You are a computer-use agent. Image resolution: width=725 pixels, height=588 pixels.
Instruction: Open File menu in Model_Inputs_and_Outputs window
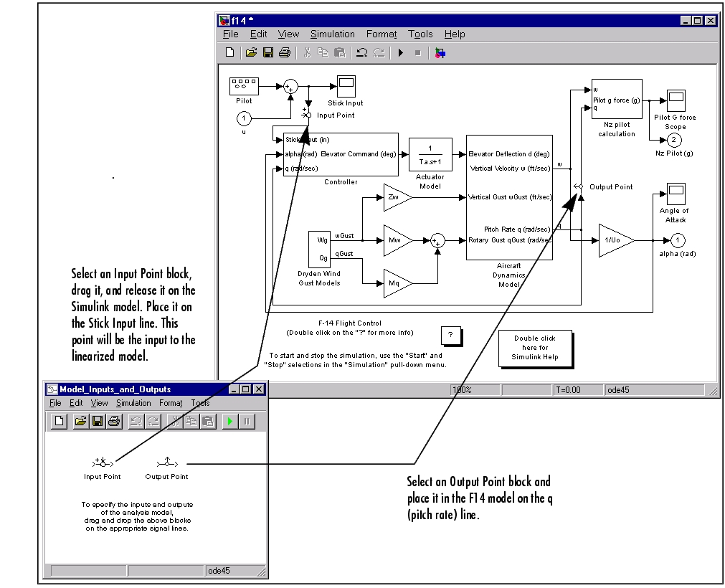point(55,403)
